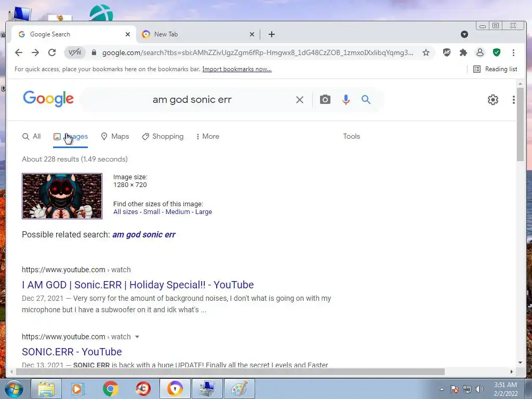
Task: Open a new tab with plus button
Action: pos(271,34)
